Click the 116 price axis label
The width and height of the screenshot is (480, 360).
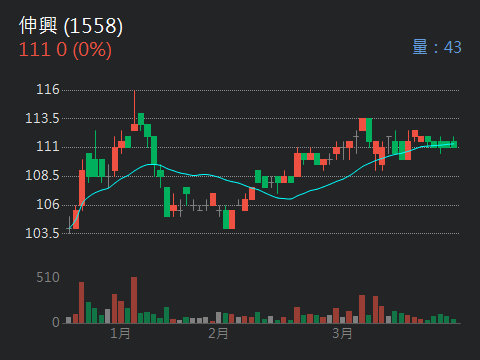(48, 89)
